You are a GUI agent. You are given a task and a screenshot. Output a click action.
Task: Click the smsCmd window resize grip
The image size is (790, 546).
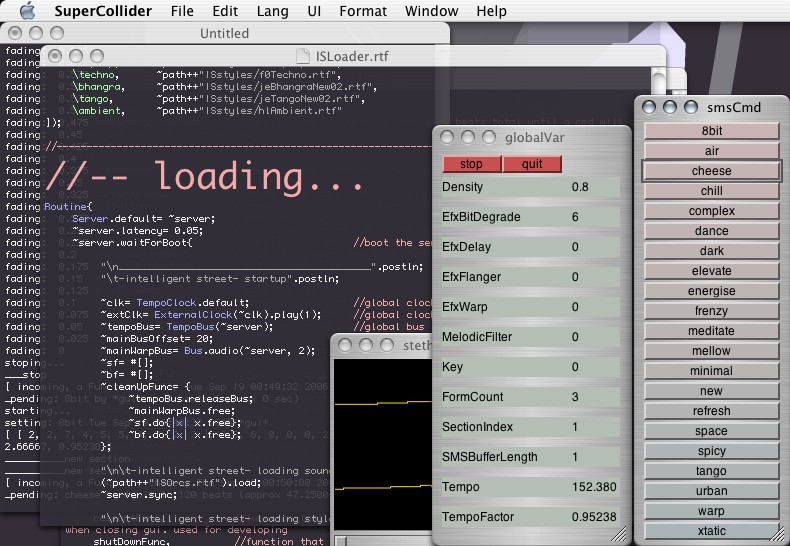point(779,533)
